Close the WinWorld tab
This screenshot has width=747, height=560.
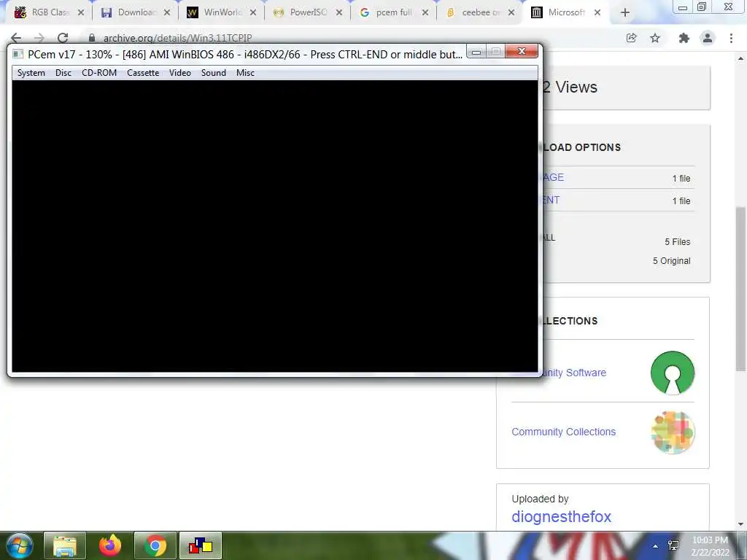click(x=253, y=13)
